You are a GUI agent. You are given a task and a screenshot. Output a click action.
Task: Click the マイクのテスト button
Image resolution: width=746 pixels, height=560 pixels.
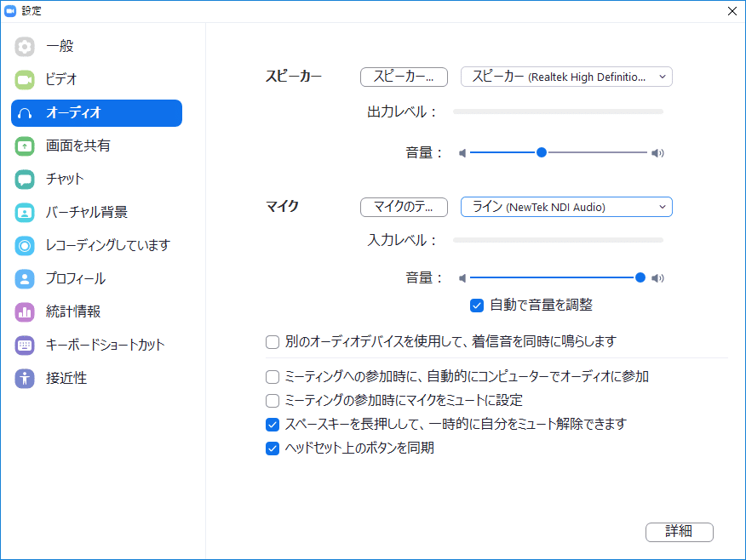404,207
